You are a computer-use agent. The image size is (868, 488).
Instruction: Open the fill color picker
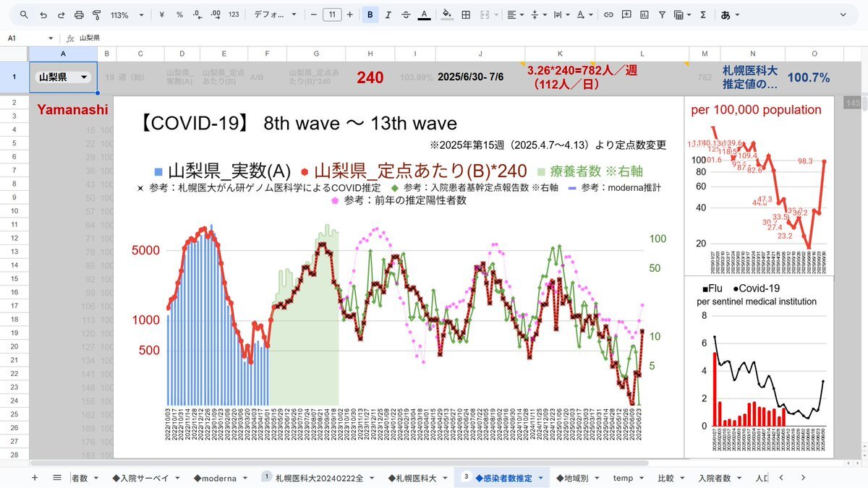pyautogui.click(x=447, y=14)
